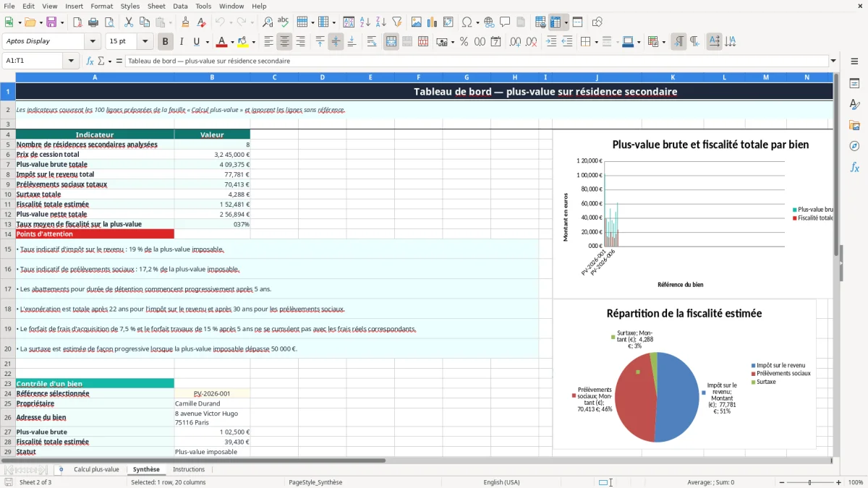Sort ascending A to Z
Viewport: 868px width, 488px height.
click(365, 22)
